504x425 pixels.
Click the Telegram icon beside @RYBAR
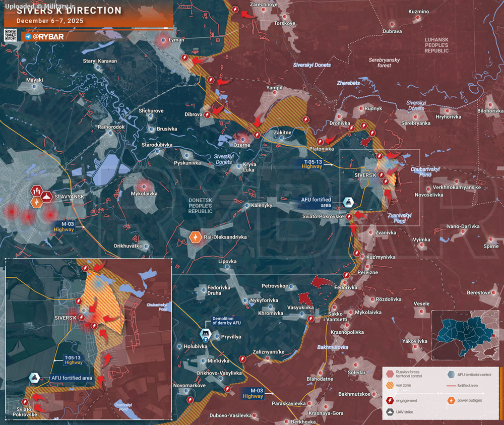coord(27,37)
